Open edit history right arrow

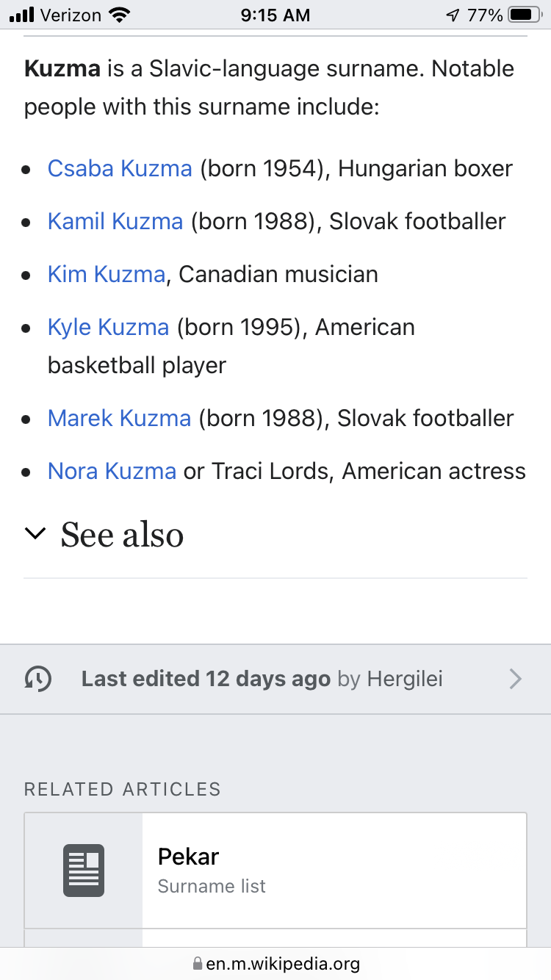coord(516,679)
